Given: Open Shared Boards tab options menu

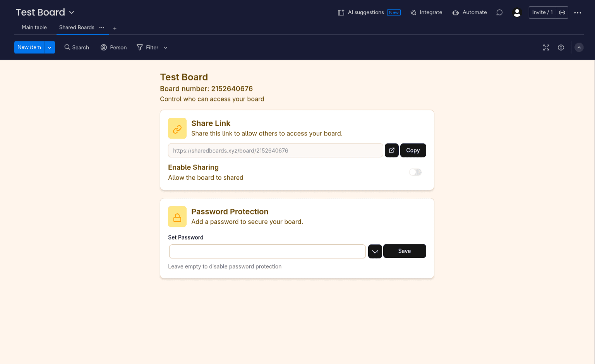Looking at the screenshot, I should tap(102, 27).
